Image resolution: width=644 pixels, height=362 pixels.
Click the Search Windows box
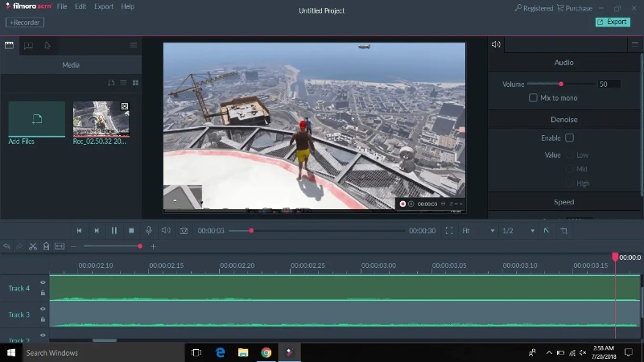tap(103, 352)
